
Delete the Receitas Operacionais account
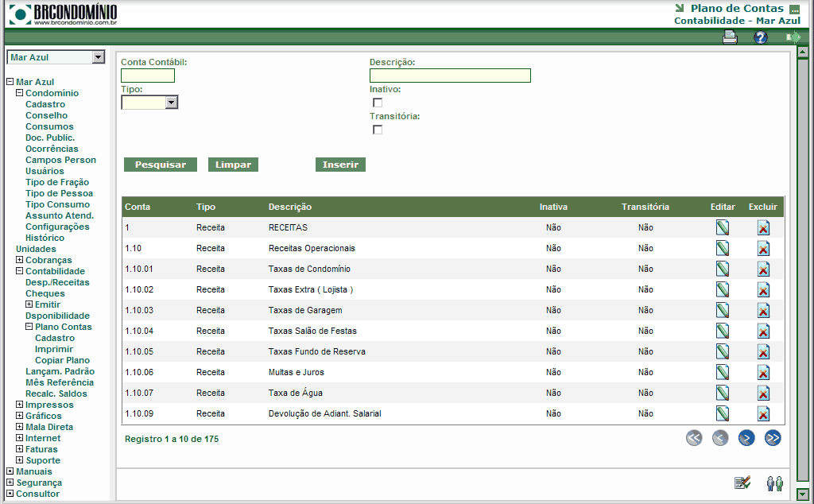coord(763,249)
